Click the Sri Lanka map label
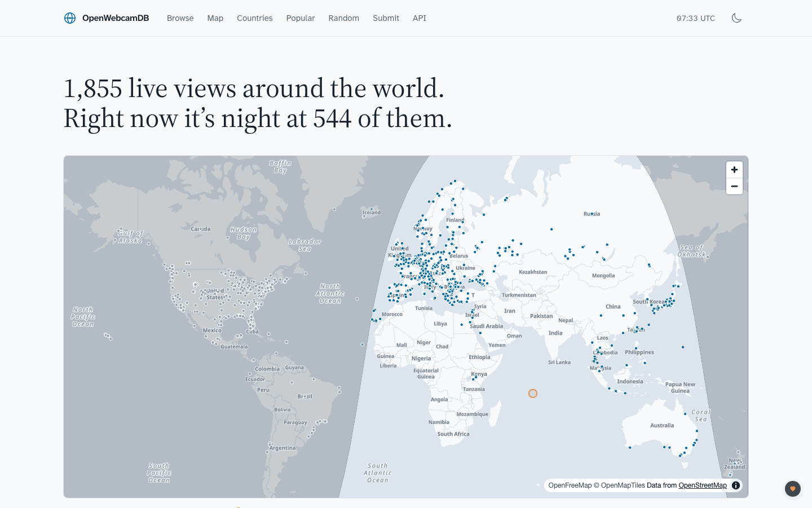 pos(559,362)
